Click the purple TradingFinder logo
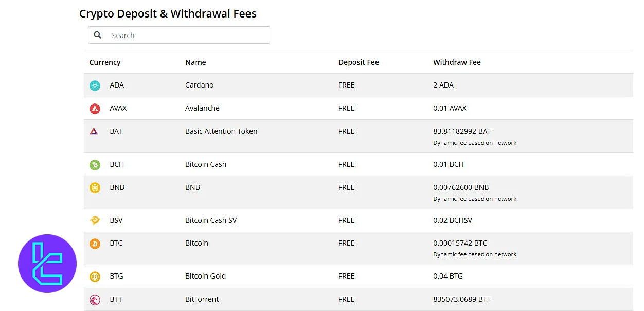This screenshot has height=311, width=644. pos(47,264)
